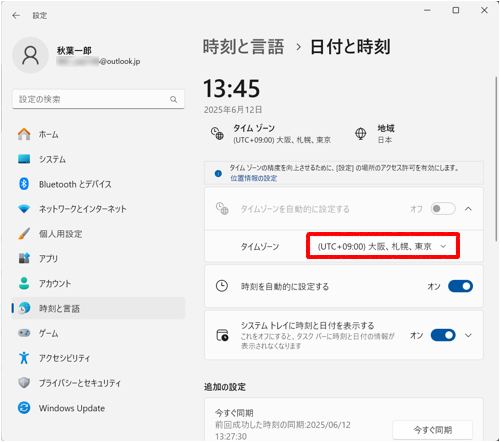Go to プライバシーとセキュリティ
Image resolution: width=500 pixels, height=442 pixels.
point(98,383)
